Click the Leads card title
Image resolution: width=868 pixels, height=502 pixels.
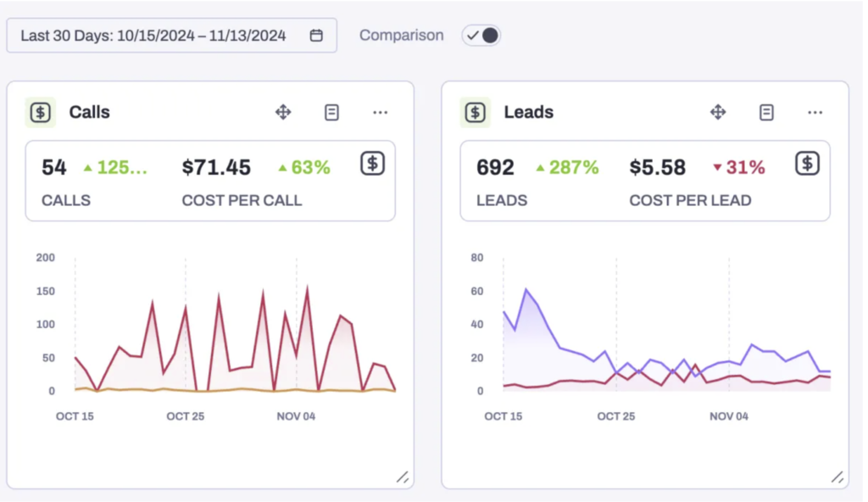[529, 112]
